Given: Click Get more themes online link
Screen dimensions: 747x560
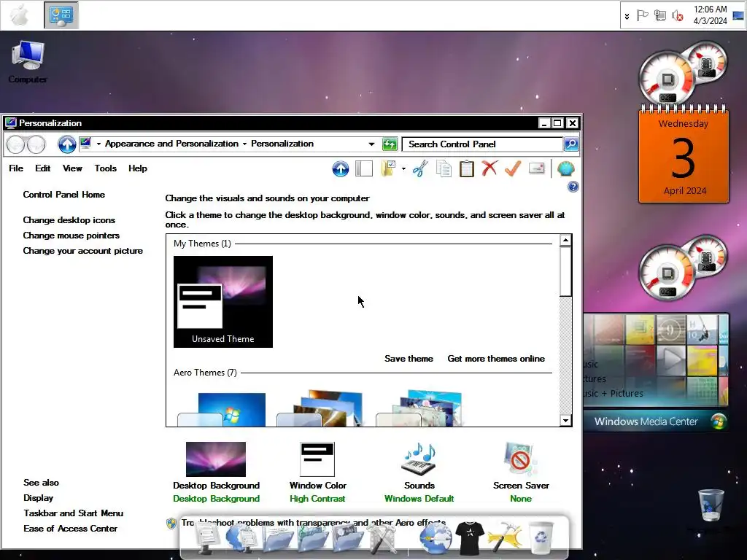Looking at the screenshot, I should 496,359.
